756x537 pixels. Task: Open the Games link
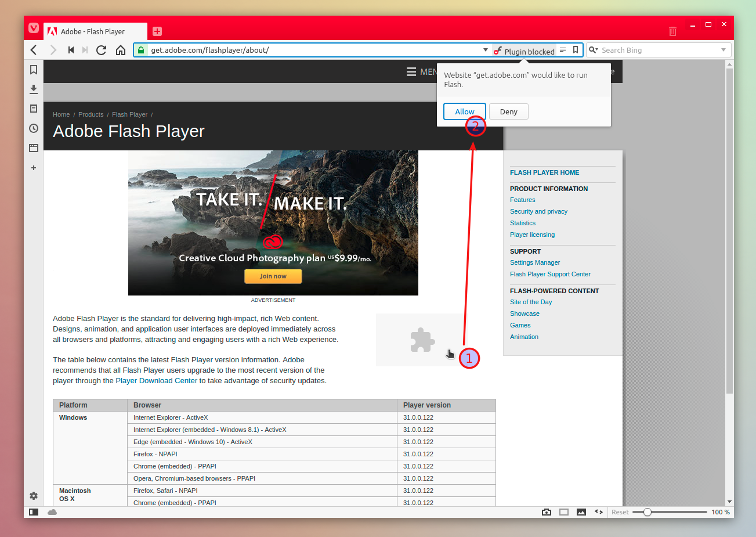click(x=520, y=325)
